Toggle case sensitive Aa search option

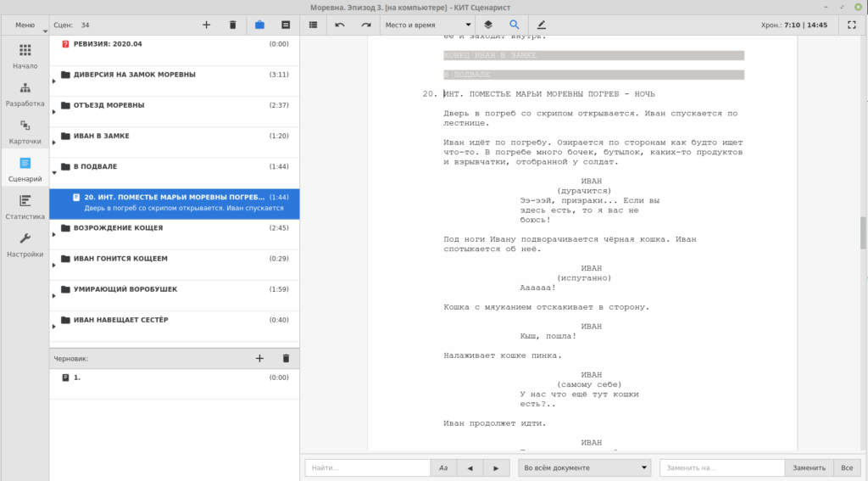[443, 467]
